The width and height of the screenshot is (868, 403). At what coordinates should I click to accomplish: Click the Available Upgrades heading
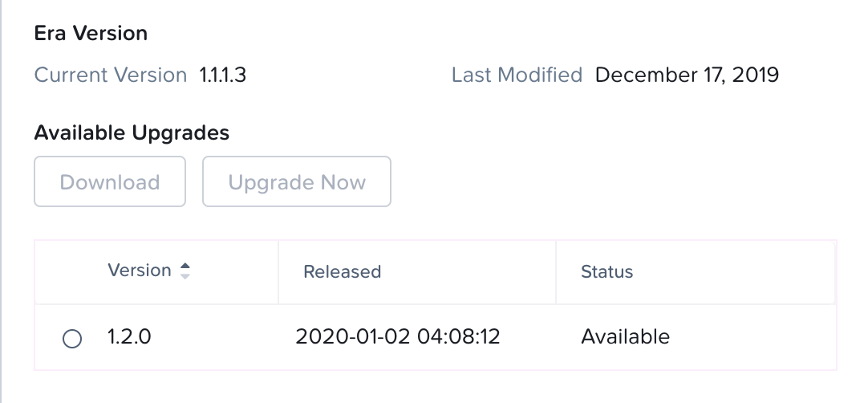(x=132, y=133)
